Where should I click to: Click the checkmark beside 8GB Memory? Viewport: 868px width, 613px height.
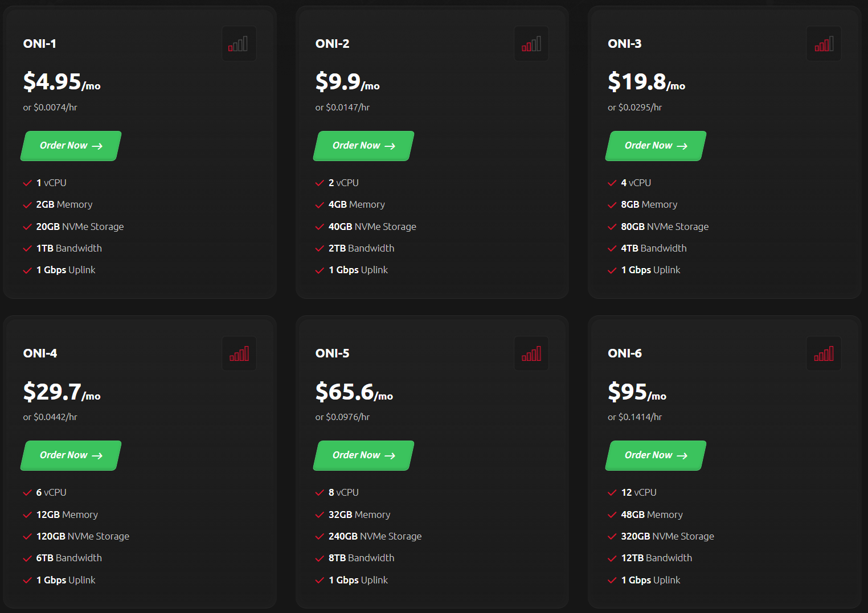click(612, 205)
